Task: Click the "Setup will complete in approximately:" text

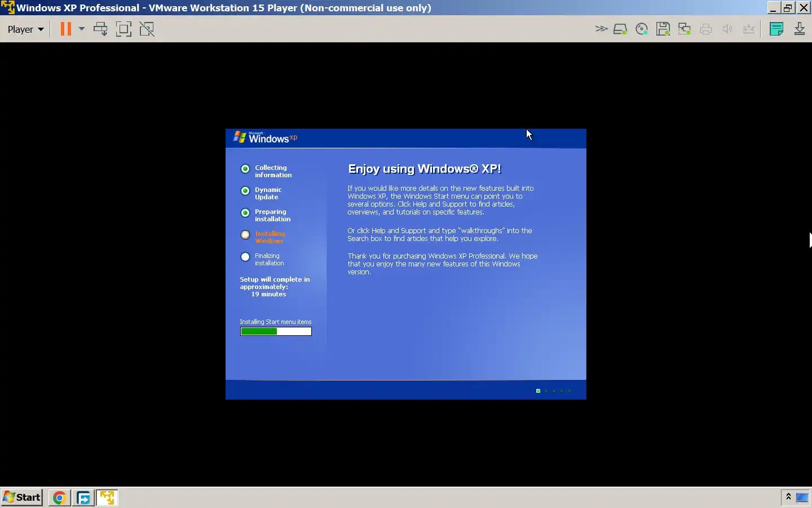Action: 275,283
